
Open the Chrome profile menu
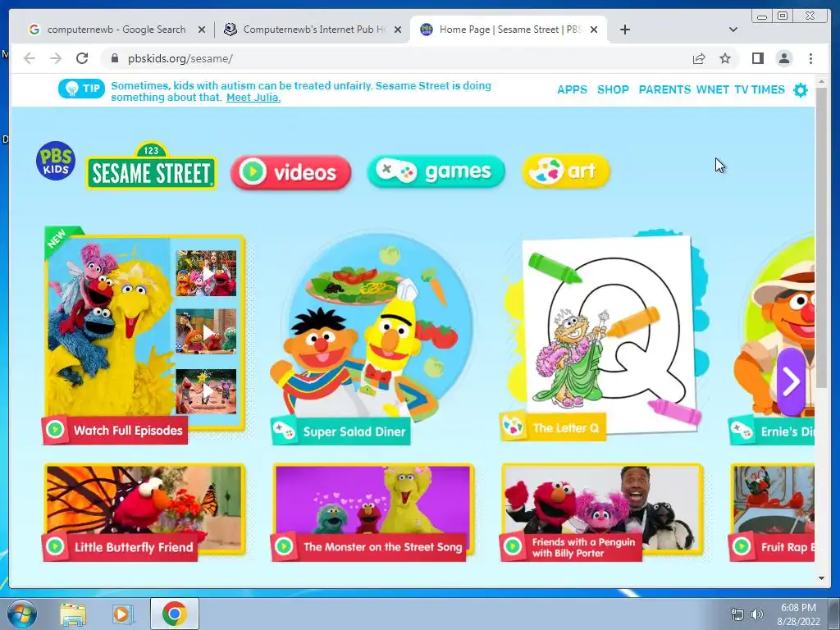coord(783,58)
